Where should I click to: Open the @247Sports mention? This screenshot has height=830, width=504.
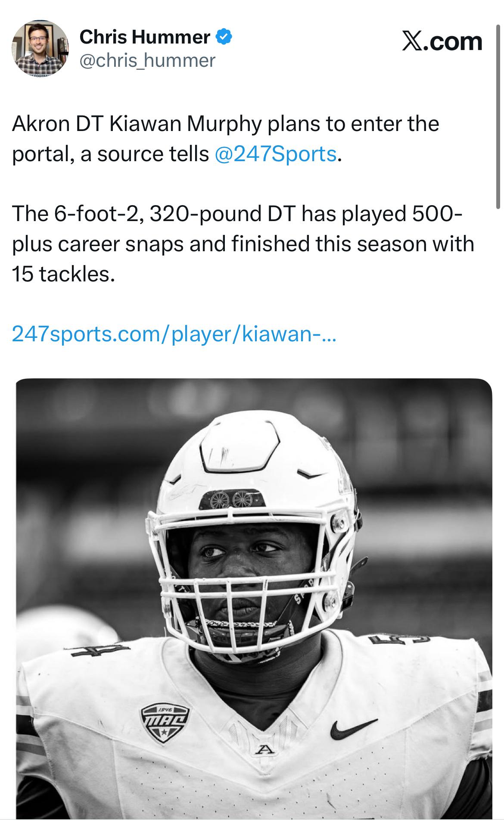(x=275, y=154)
